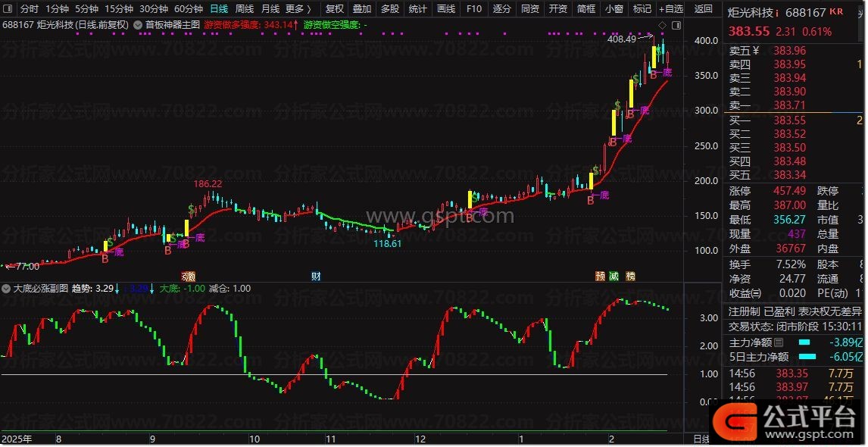This screenshot has height=447, width=868.
Task: Expand the 大底必涨副图 indicator dropdown
Action: pos(7,289)
